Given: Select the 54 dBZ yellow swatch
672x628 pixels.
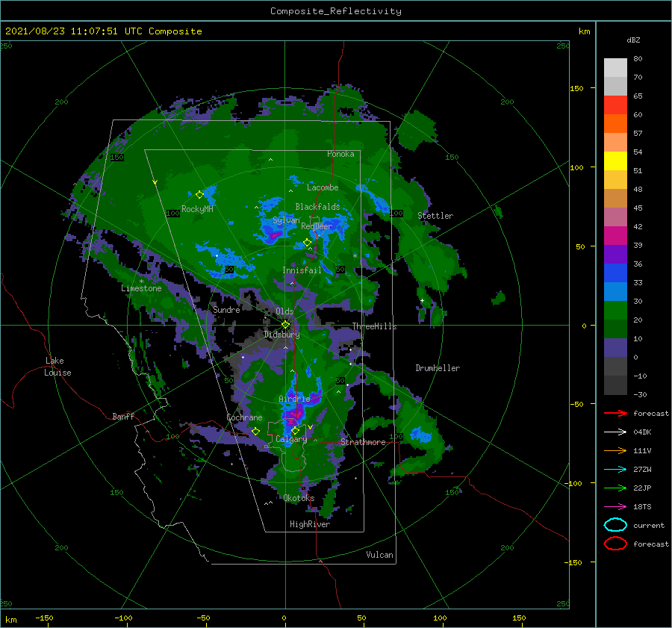Looking at the screenshot, I should [615, 161].
